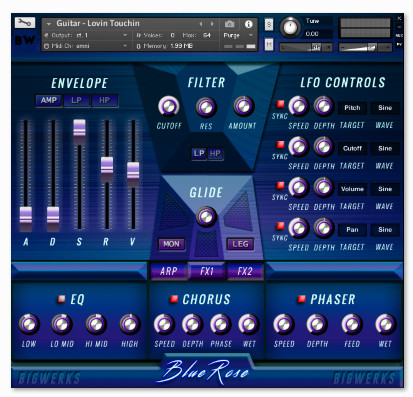Switch to the FX2 tab

(x=245, y=271)
